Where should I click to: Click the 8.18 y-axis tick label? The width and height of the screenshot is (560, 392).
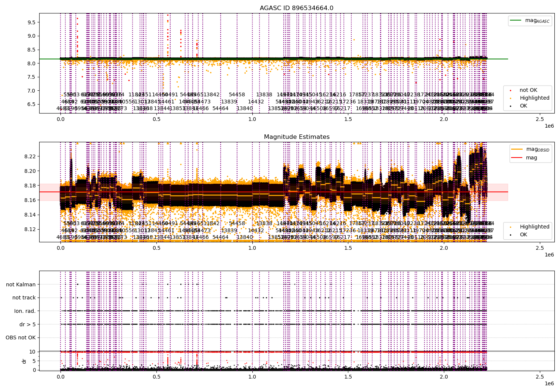tap(30, 185)
